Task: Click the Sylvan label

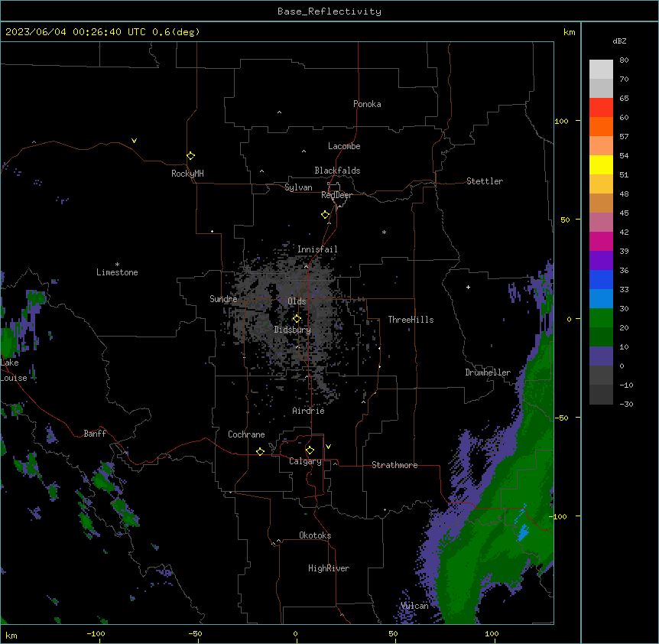Action: coord(298,187)
